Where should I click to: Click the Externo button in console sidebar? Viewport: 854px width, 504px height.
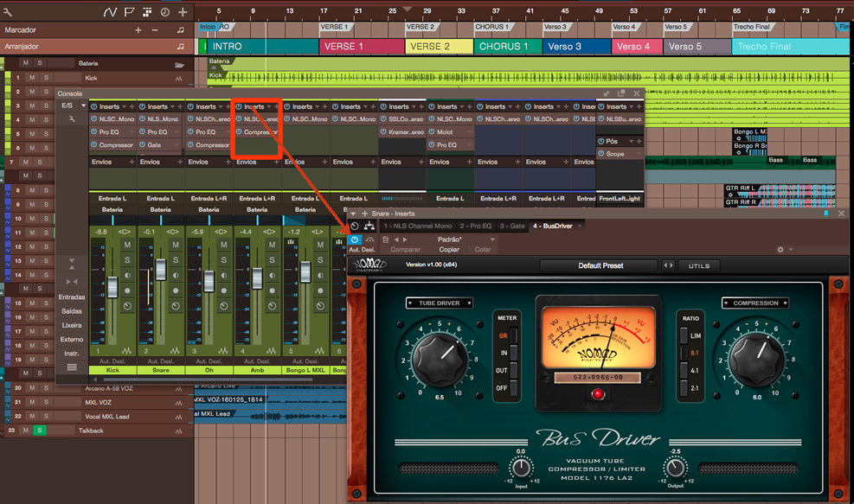point(72,340)
